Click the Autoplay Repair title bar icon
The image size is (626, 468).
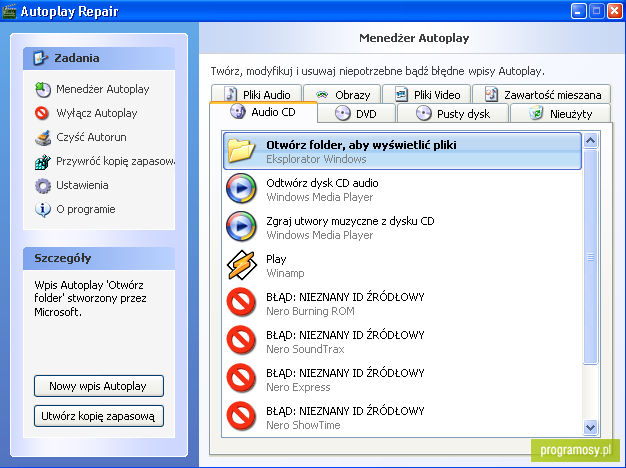point(9,11)
